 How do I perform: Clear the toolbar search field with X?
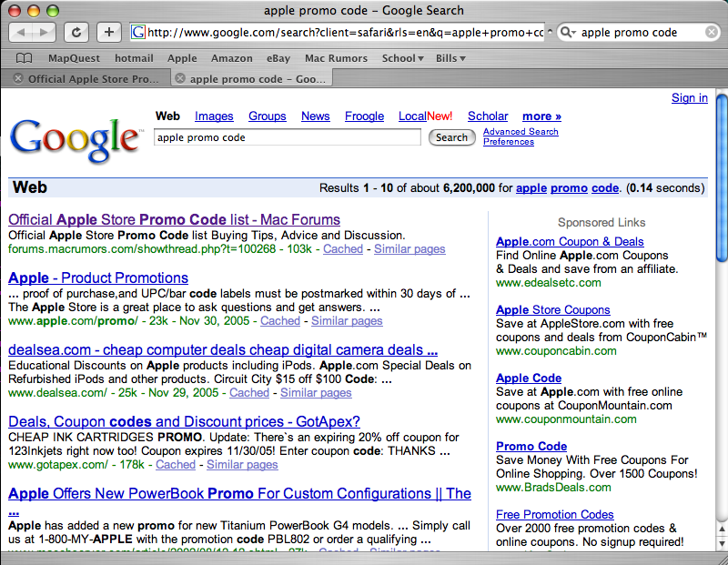(x=711, y=32)
